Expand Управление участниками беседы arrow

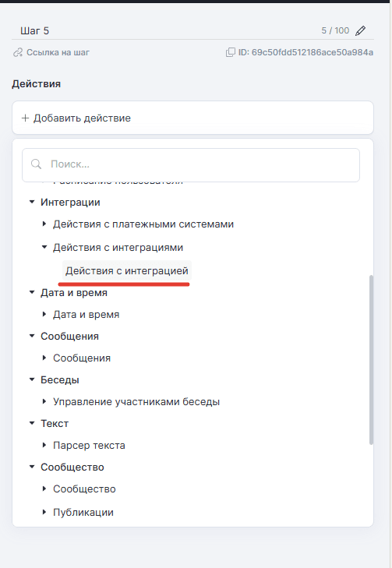click(x=44, y=401)
